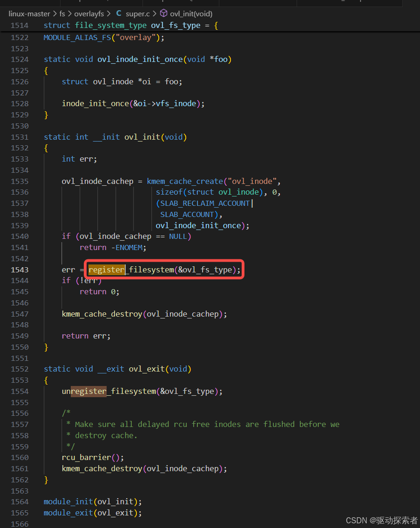This screenshot has height=528, width=420.
Task: Click 'sizeof(struct ovl_inode), 0,' on line 1536
Action: [218, 192]
